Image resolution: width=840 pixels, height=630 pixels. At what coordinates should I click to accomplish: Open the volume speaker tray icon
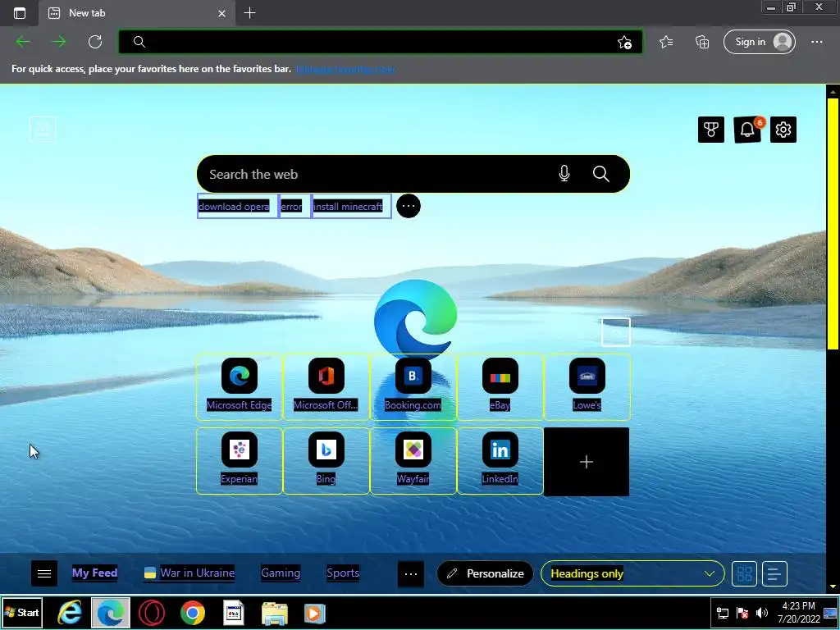[x=761, y=613]
